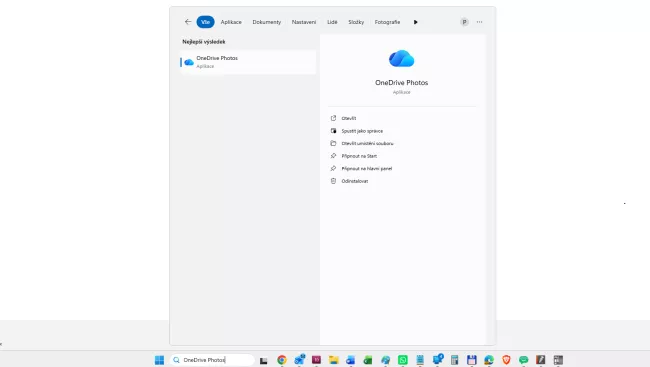The image size is (650, 367).
Task: Open WhatsApp from the taskbar
Action: point(403,360)
